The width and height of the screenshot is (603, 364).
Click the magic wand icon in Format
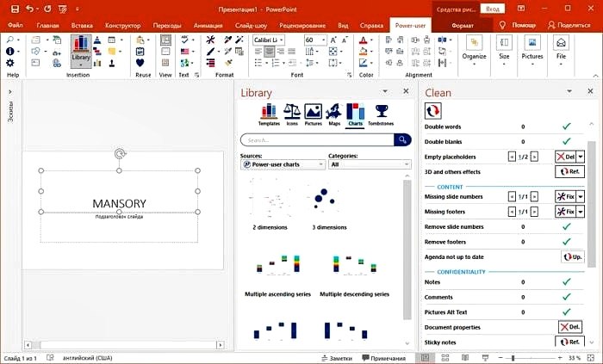click(239, 40)
